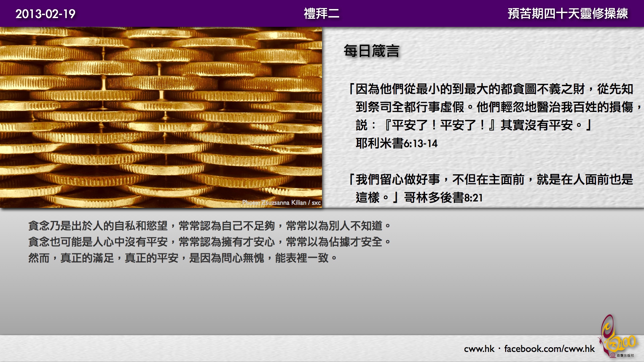Viewport: 644px width, 362px height.
Task: Click the 耶利米書6:13-14 reference
Action: (x=396, y=143)
